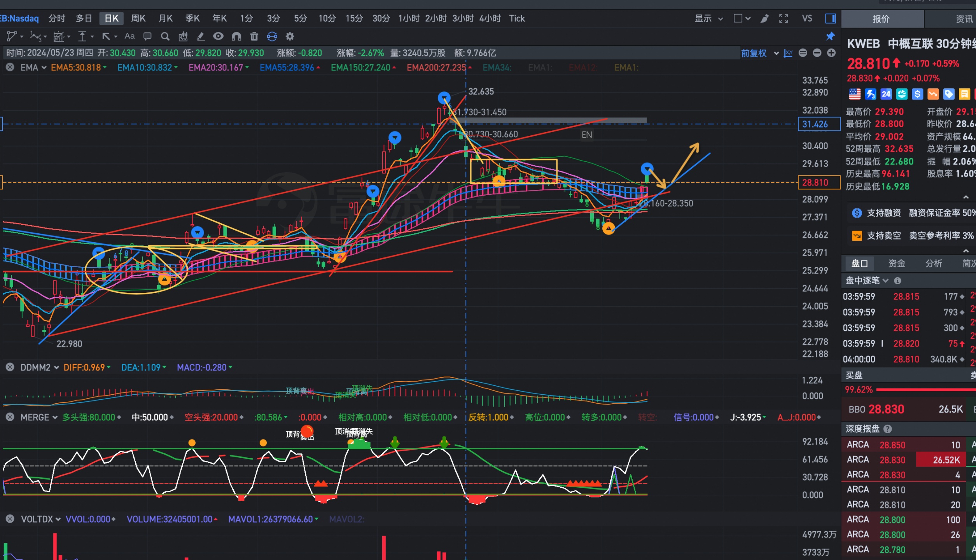Toggle drawings visibility with eye icon
This screenshot has height=560, width=976.
(218, 37)
